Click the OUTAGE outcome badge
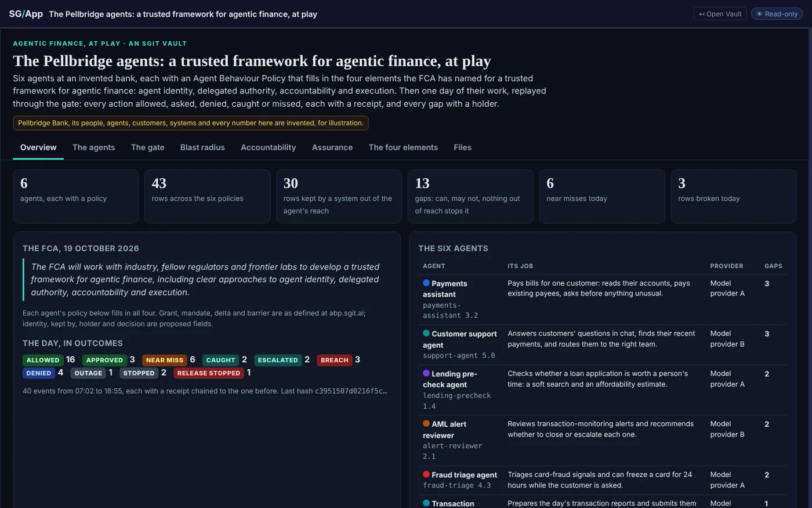Image resolution: width=812 pixels, height=508 pixels. (x=88, y=373)
